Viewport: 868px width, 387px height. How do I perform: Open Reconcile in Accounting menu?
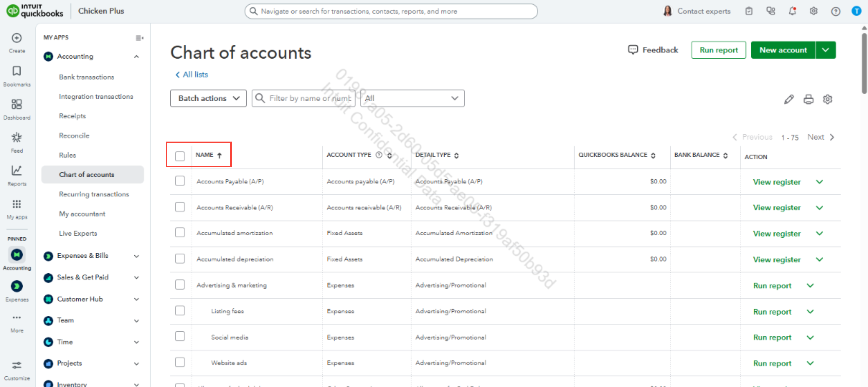click(x=74, y=136)
